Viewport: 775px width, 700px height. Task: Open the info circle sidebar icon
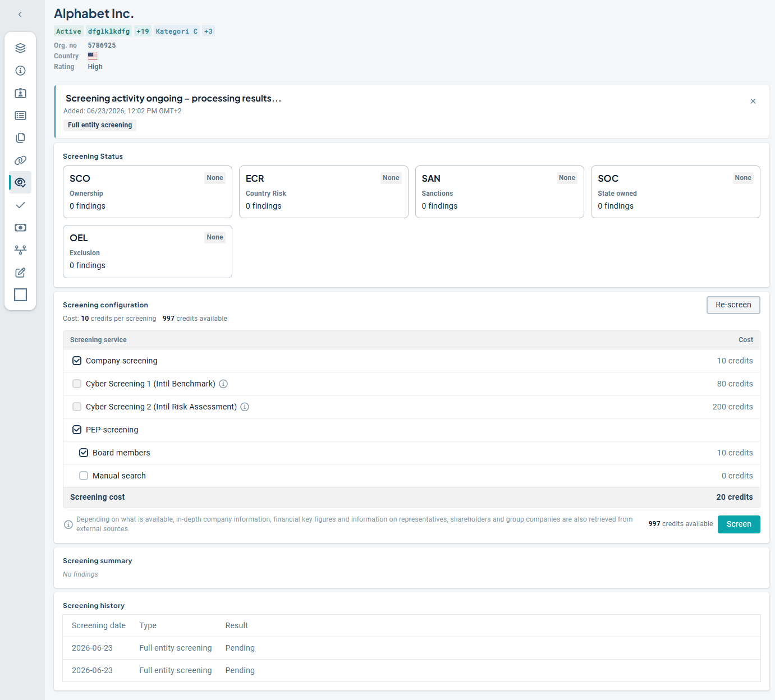click(x=20, y=71)
